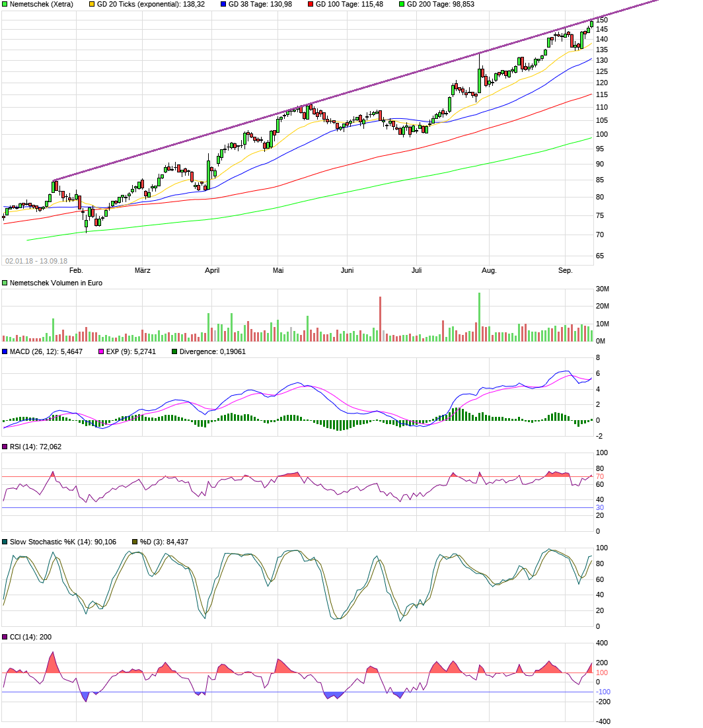The width and height of the screenshot is (703, 728).
Task: Click the teal Slow Stochastic legend swatch
Action: point(5,542)
